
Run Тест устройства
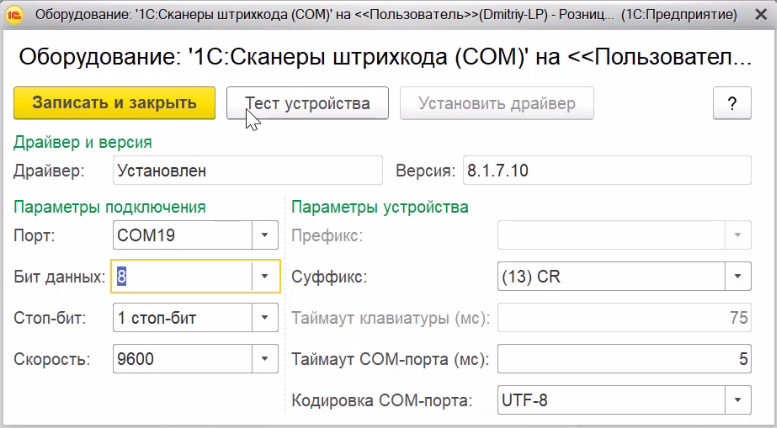pyautogui.click(x=307, y=103)
